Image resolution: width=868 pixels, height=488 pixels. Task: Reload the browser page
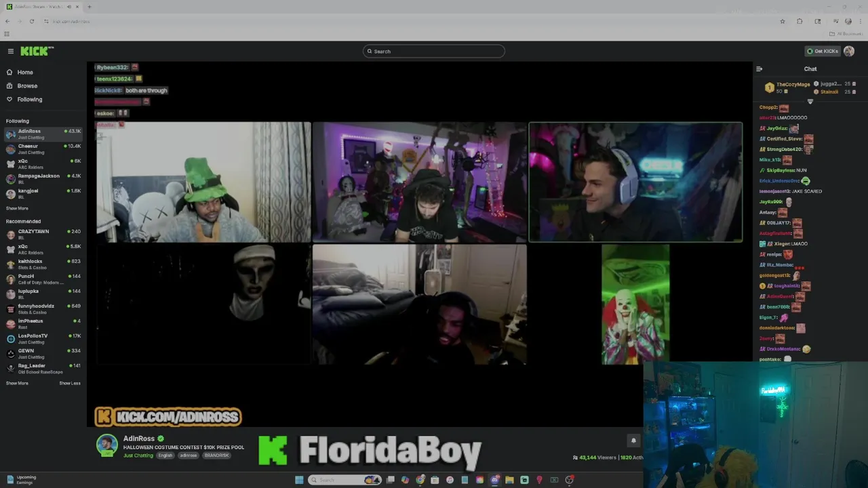(31, 21)
